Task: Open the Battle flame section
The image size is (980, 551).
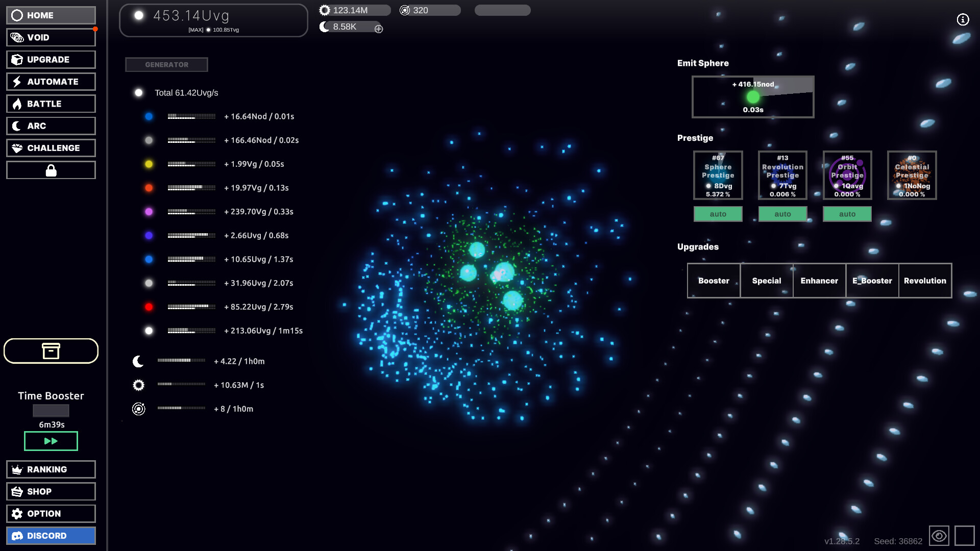Action: tap(51, 104)
